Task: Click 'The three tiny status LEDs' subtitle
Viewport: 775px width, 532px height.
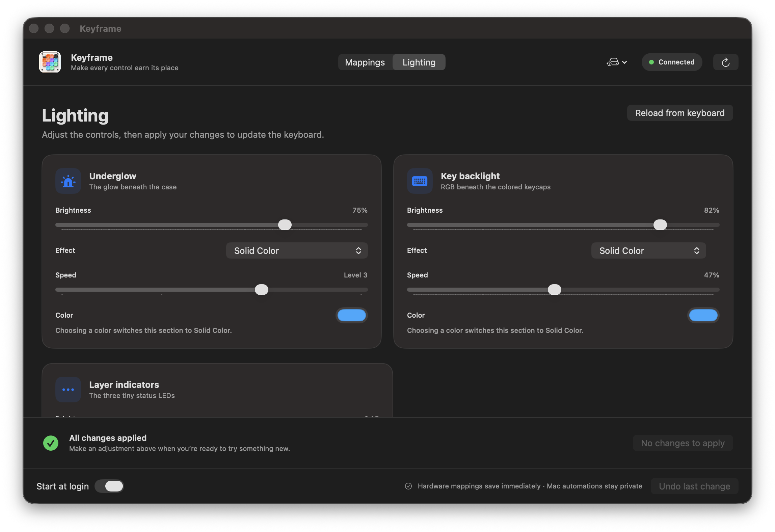Action: click(x=132, y=396)
